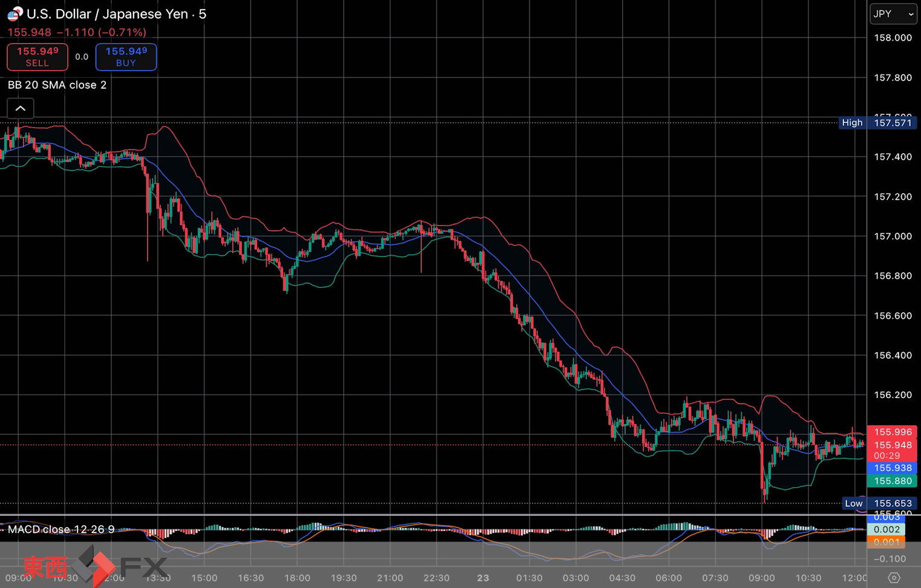Collapse the indicator legend with chevron button
This screenshot has width=921, height=588.
[x=21, y=108]
